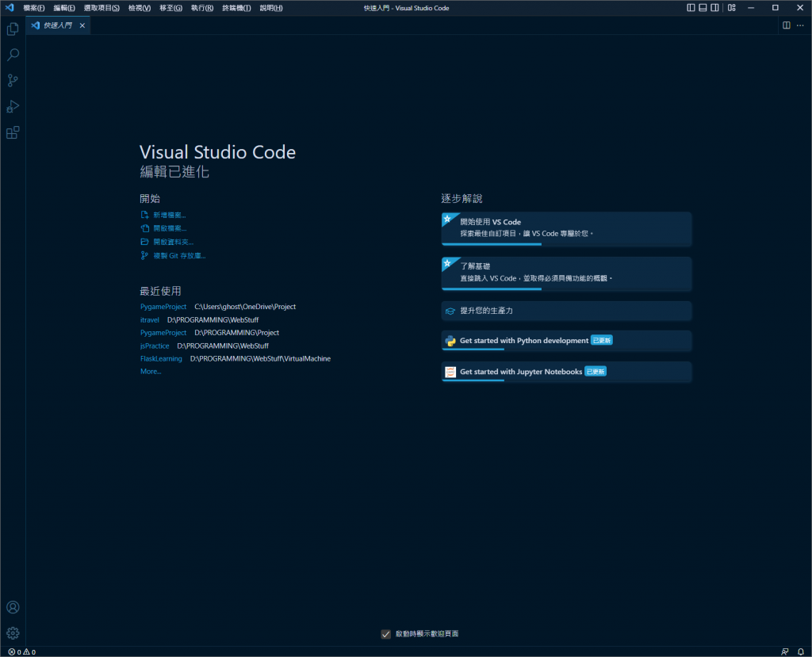Open the 了解基礎 walkthrough
812x657 pixels.
coord(566,273)
